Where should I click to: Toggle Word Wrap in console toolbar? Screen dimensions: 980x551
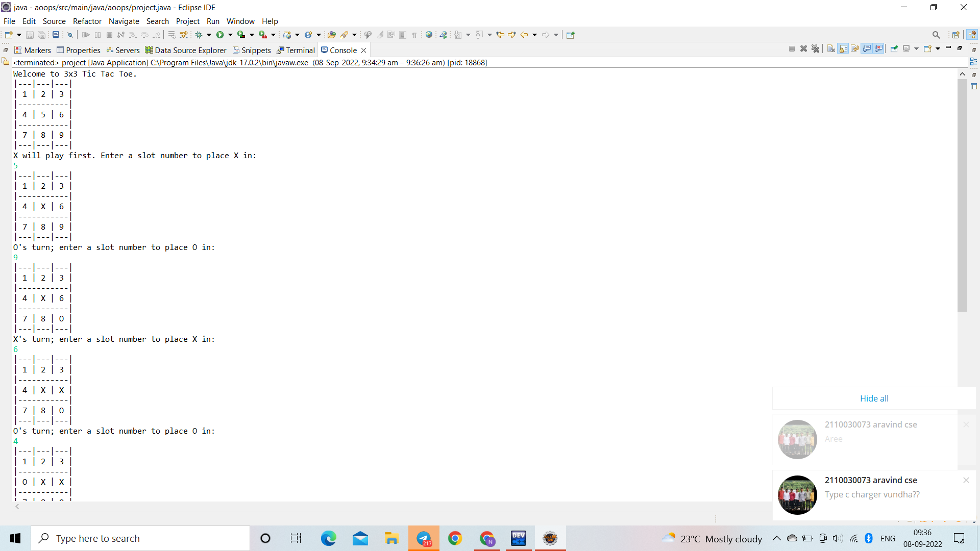tap(855, 48)
